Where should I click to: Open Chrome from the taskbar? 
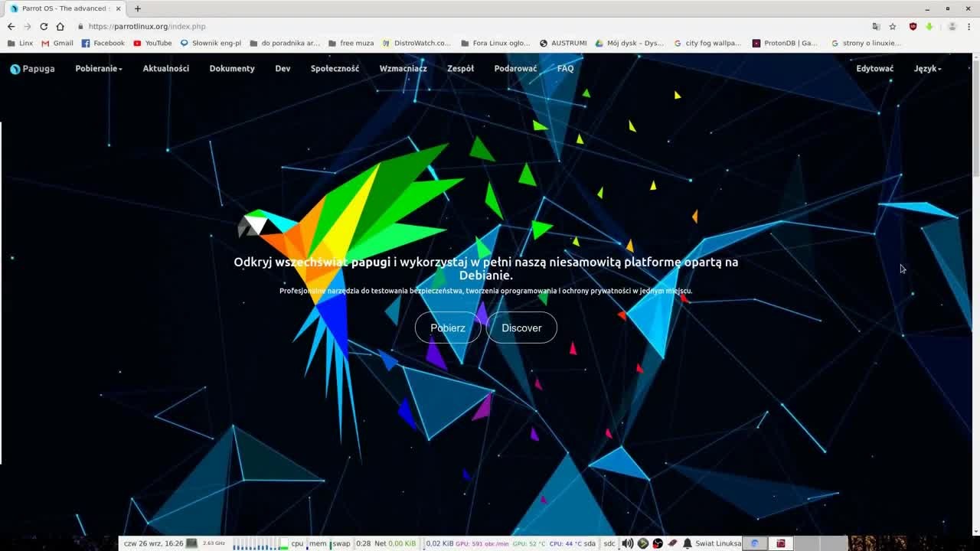point(753,543)
